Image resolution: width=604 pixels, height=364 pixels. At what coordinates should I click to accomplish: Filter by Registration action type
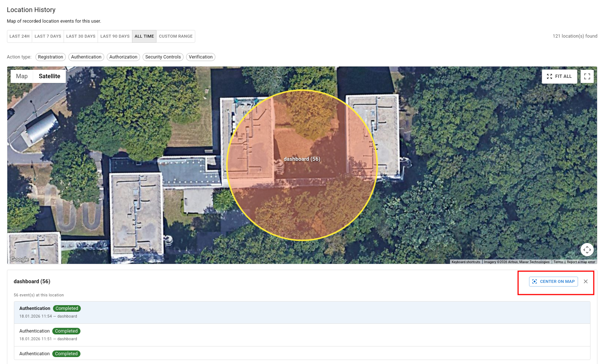click(x=50, y=57)
